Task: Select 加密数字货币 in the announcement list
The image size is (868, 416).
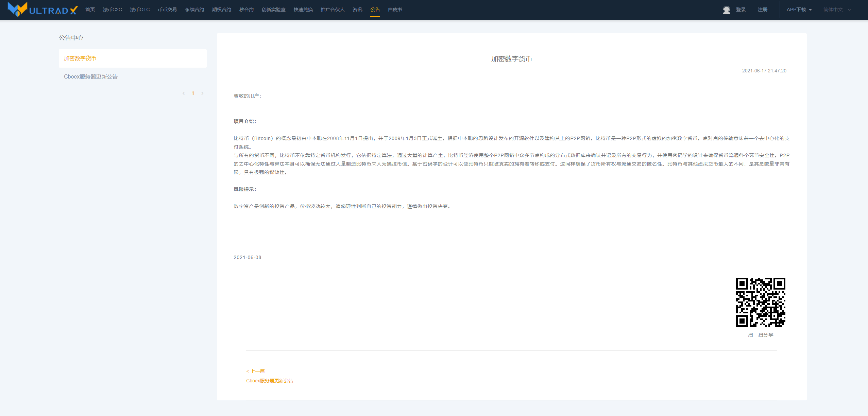Action: 80,58
